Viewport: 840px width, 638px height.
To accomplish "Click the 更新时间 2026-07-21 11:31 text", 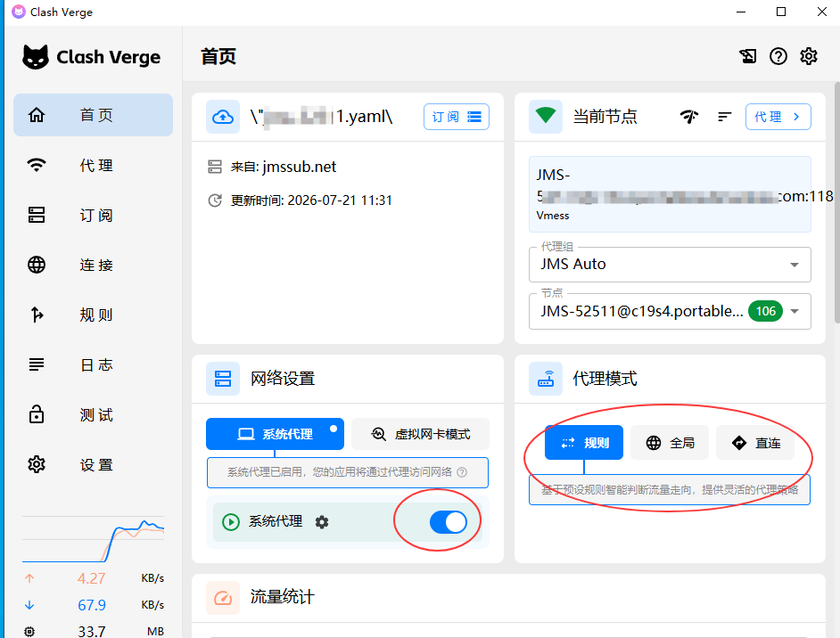I will [311, 200].
